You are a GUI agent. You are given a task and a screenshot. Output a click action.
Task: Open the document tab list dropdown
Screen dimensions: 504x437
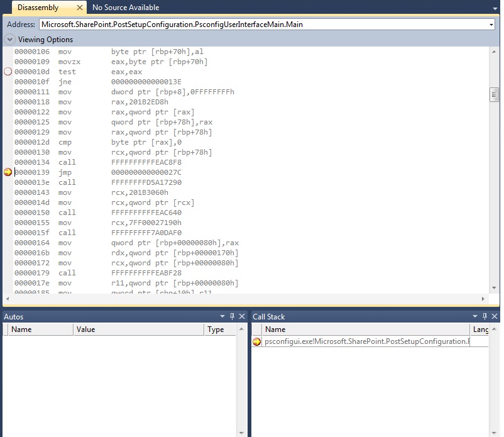[495, 8]
